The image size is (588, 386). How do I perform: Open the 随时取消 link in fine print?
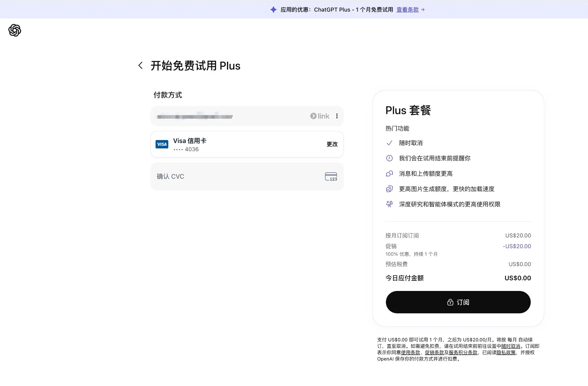pos(511,346)
